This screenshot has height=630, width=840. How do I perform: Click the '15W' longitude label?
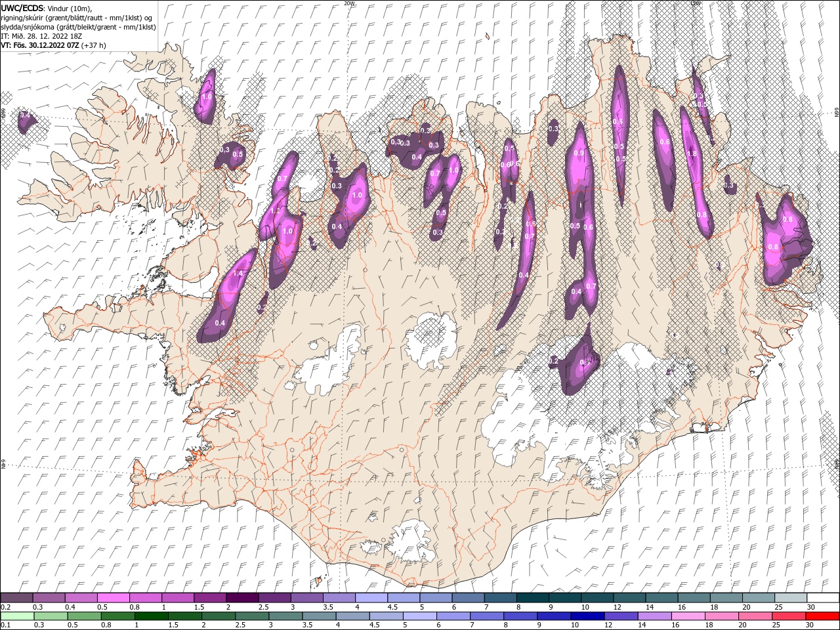(696, 3)
